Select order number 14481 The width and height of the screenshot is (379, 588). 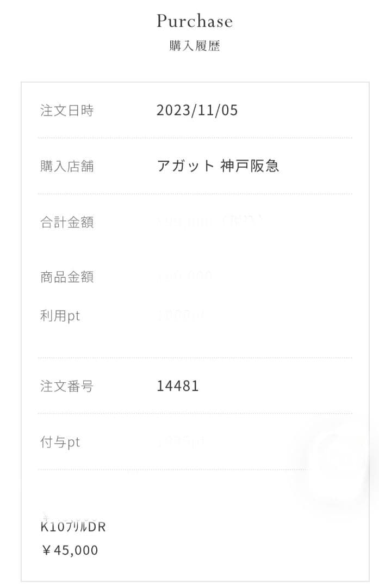tap(178, 387)
